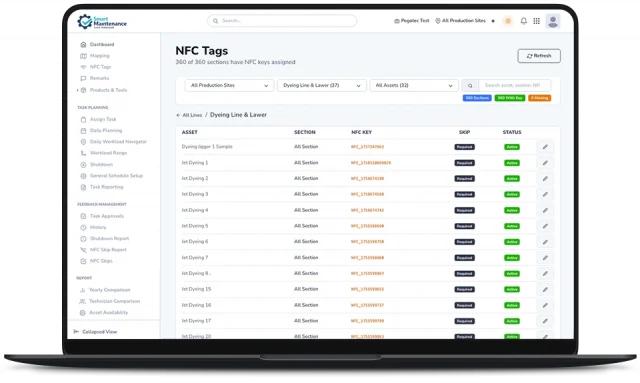Edit the Dyeing Jigger 1 Sample row

pyautogui.click(x=545, y=147)
